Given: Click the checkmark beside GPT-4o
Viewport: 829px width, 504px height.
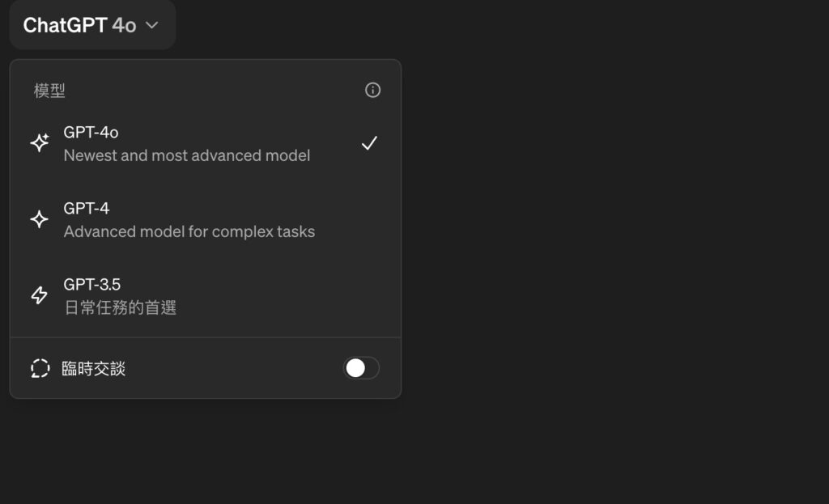Looking at the screenshot, I should [x=369, y=142].
